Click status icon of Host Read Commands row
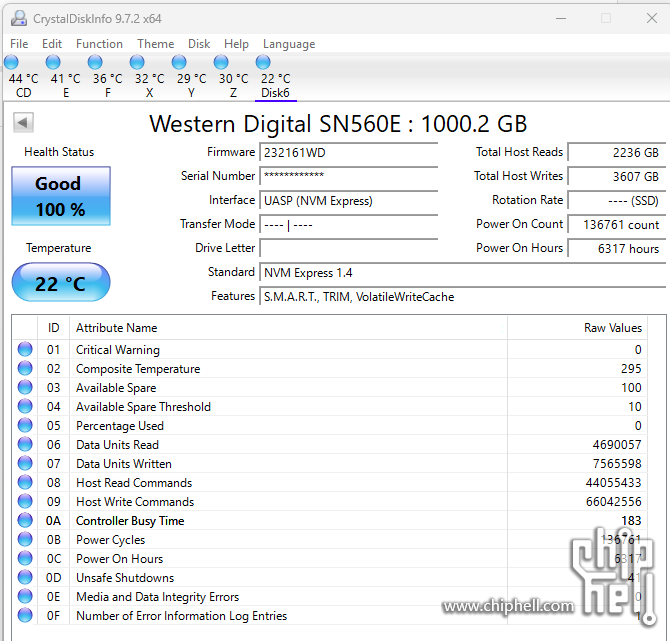 click(x=25, y=482)
